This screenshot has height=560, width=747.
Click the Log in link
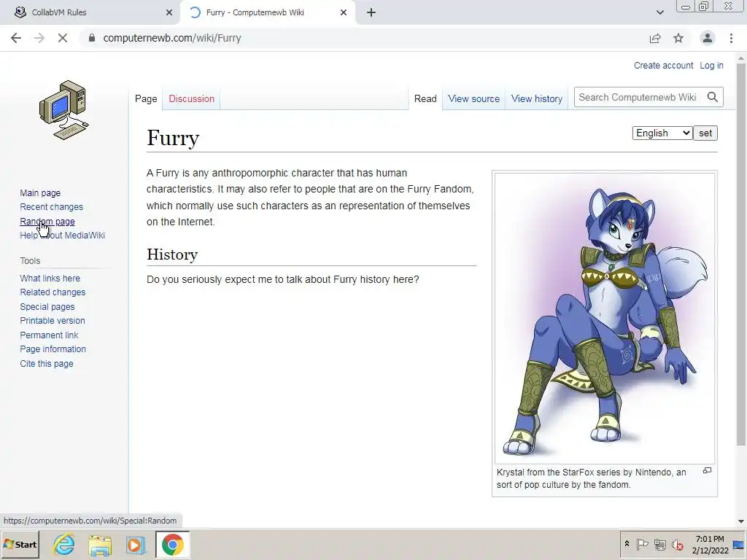pyautogui.click(x=711, y=65)
